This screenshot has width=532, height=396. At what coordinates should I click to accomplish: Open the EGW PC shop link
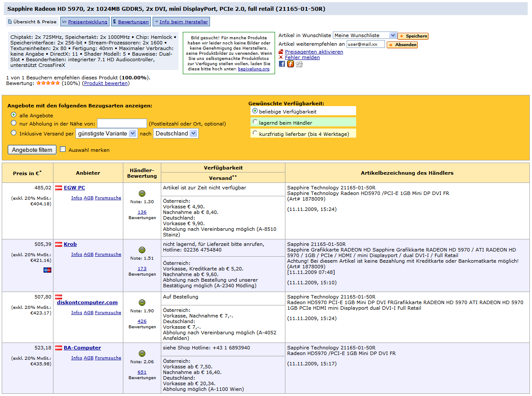pyautogui.click(x=74, y=188)
